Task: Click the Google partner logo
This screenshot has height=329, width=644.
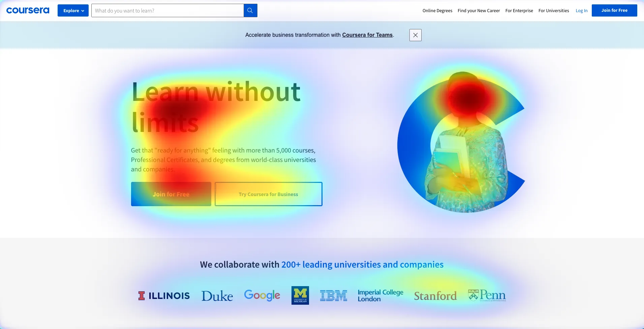Action: coord(262,295)
